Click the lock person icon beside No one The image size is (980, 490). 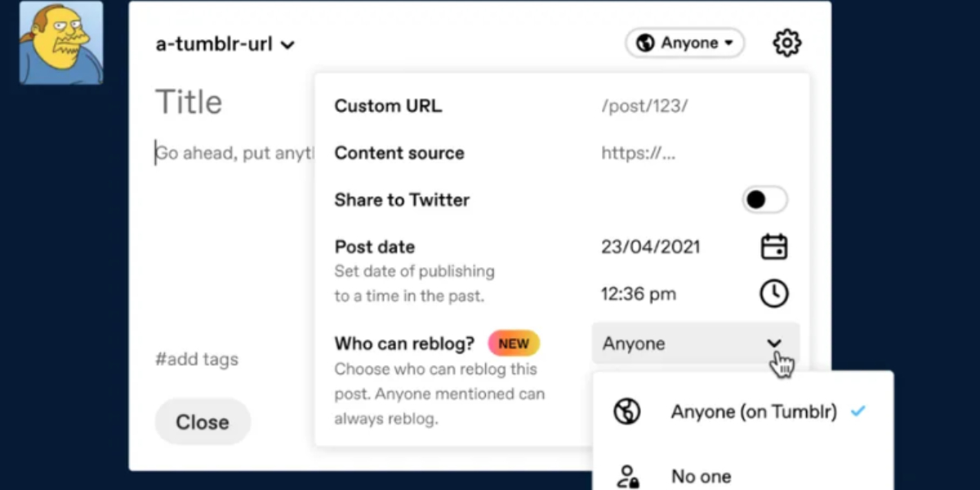[627, 476]
